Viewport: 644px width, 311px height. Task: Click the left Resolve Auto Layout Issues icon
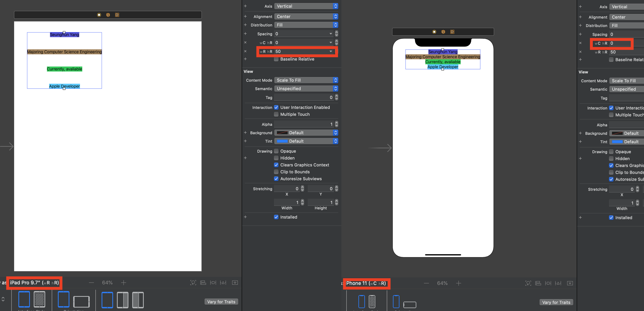[x=223, y=282]
